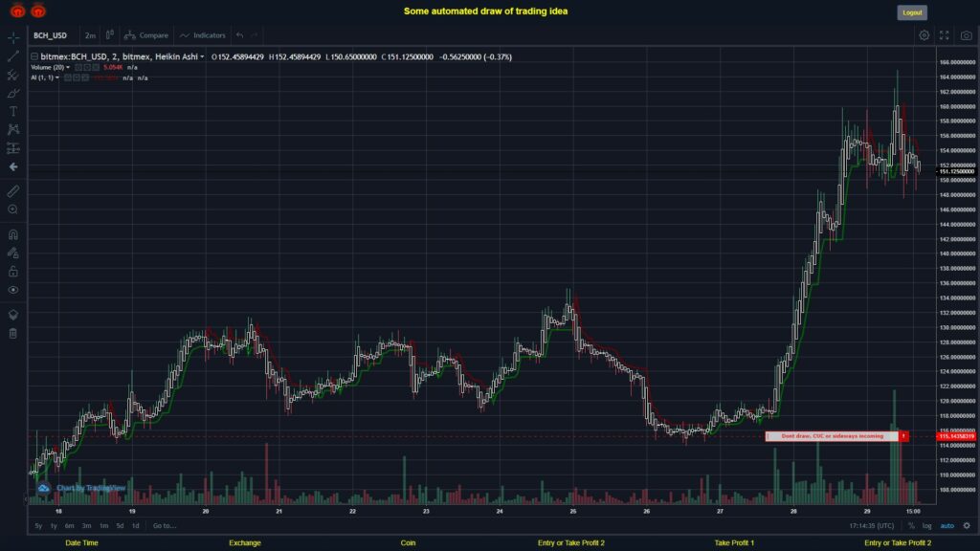Collapse the main series legend box
Screen dimensions: 980x551
coord(34,56)
